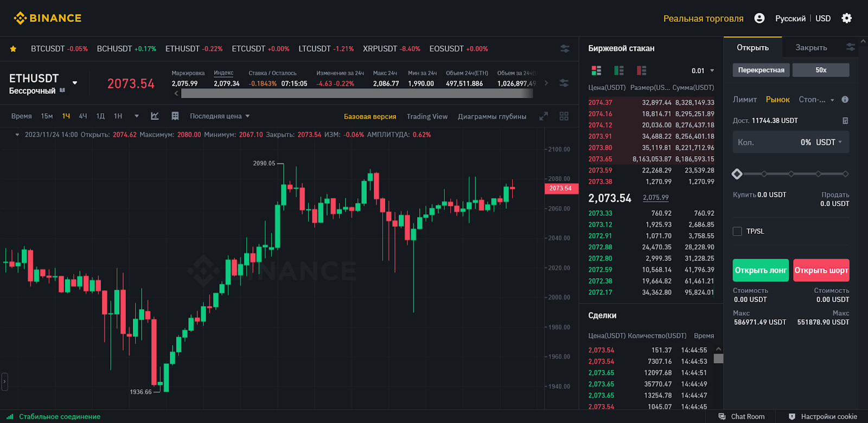Open market stats preferences sliders icon
Image resolution: width=868 pixels, height=423 pixels.
pyautogui.click(x=564, y=83)
